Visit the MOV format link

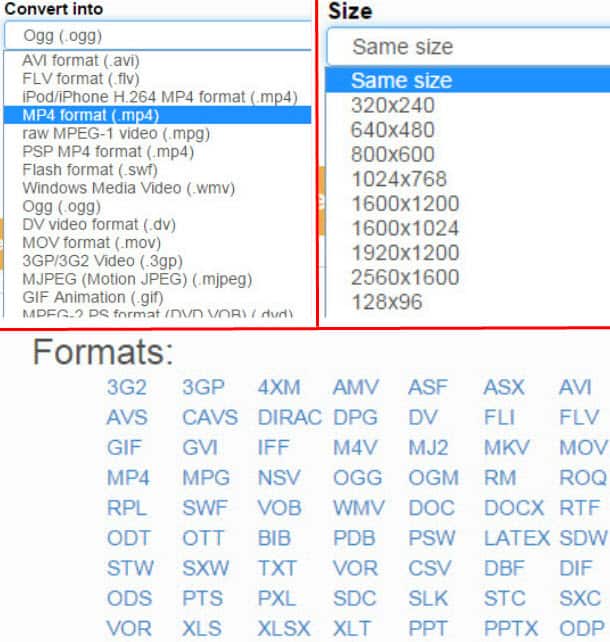coord(584,448)
